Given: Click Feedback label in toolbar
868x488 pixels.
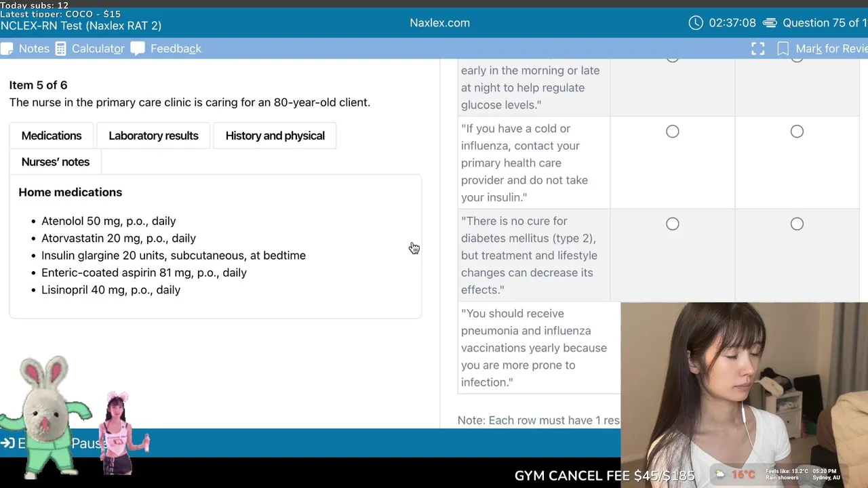Looking at the screenshot, I should tap(176, 49).
